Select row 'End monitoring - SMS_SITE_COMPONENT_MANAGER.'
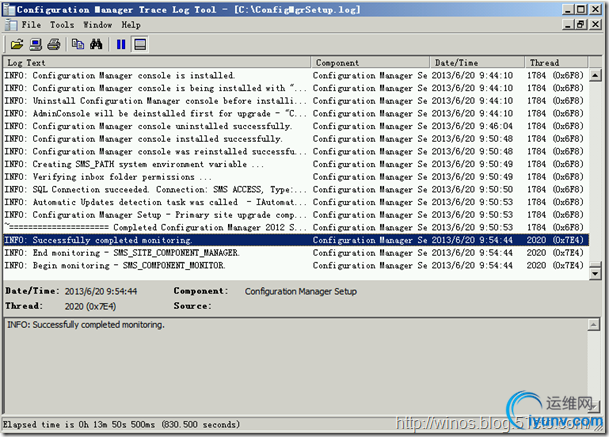The width and height of the screenshot is (609, 437). pyautogui.click(x=296, y=252)
